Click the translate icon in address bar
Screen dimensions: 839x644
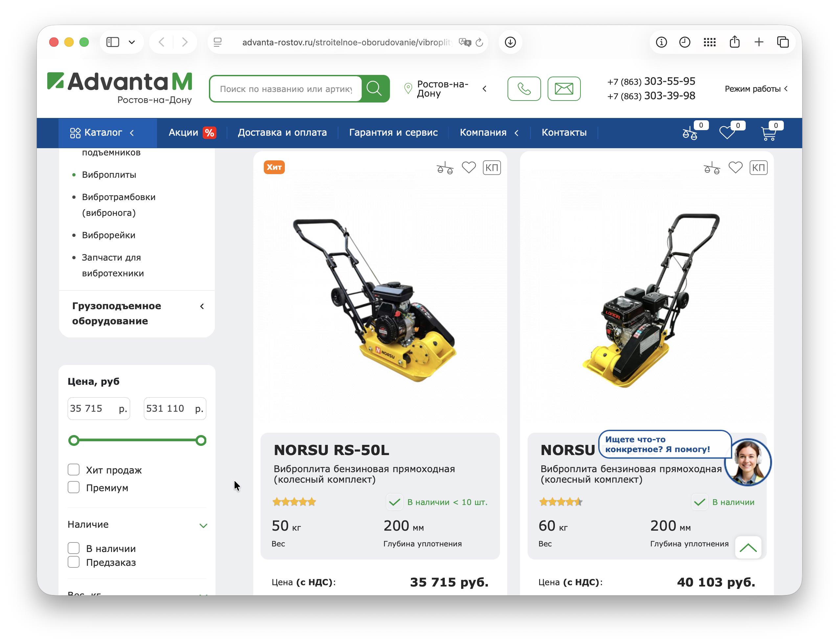coord(465,42)
